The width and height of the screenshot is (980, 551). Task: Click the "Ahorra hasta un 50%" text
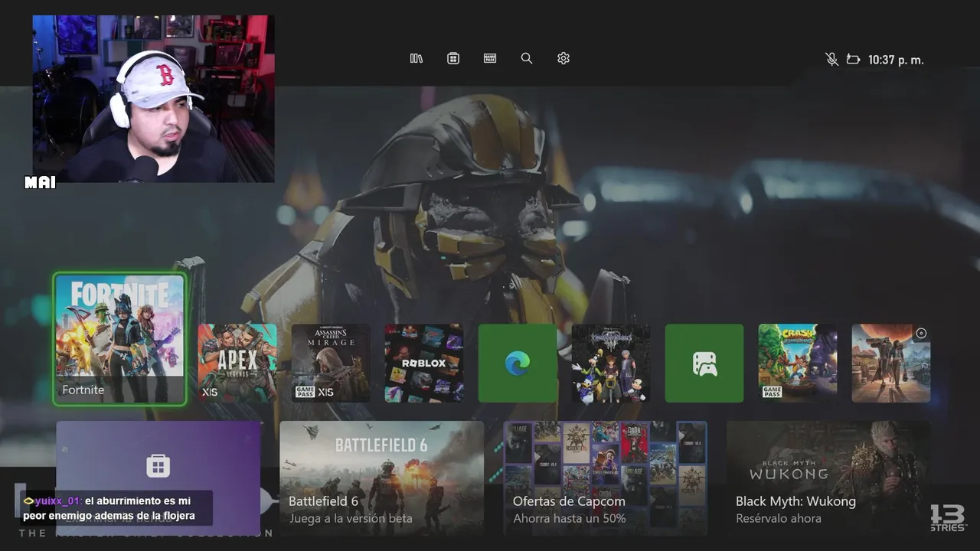coord(569,518)
